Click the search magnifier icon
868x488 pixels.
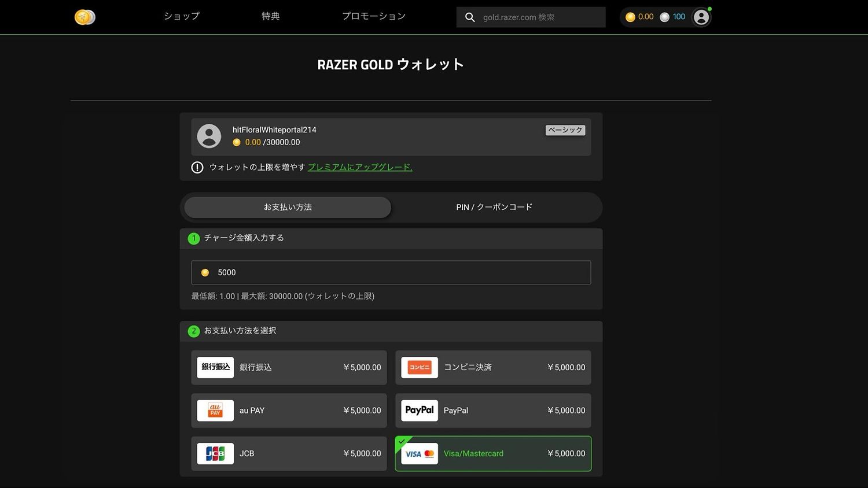pyautogui.click(x=470, y=17)
